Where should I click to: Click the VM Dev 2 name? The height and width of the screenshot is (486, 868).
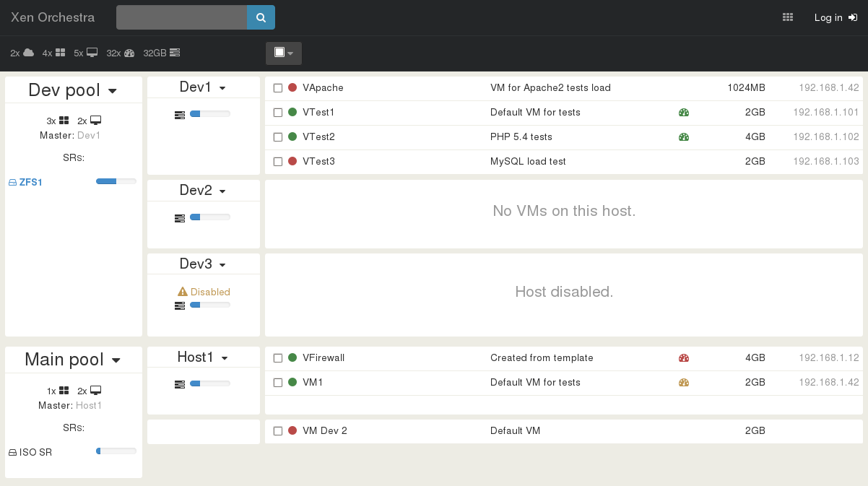pos(325,430)
